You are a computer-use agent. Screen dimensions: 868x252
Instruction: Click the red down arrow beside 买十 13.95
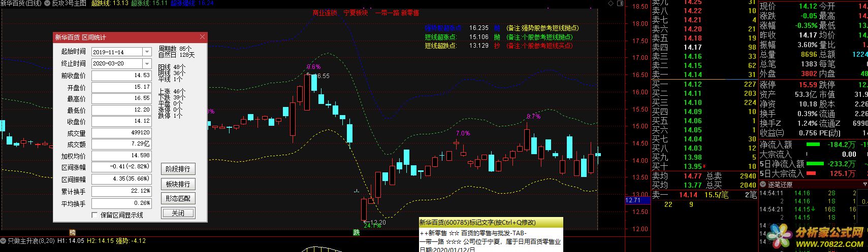(704, 167)
